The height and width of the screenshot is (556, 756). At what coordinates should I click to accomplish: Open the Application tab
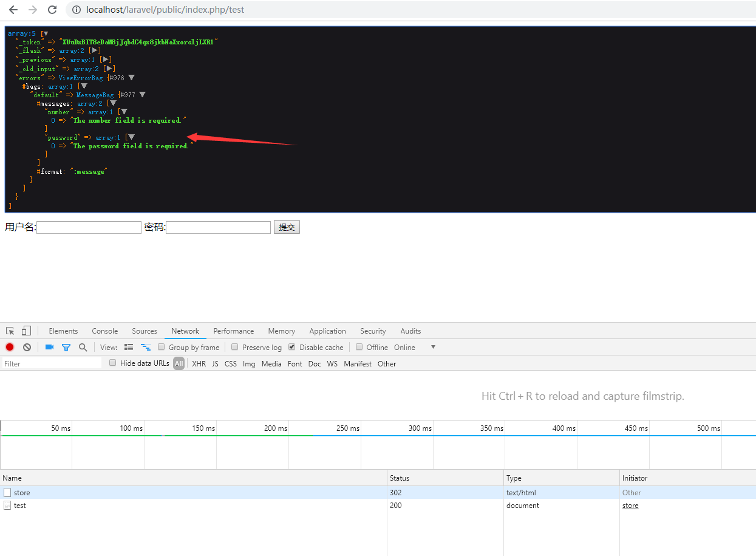(x=327, y=331)
